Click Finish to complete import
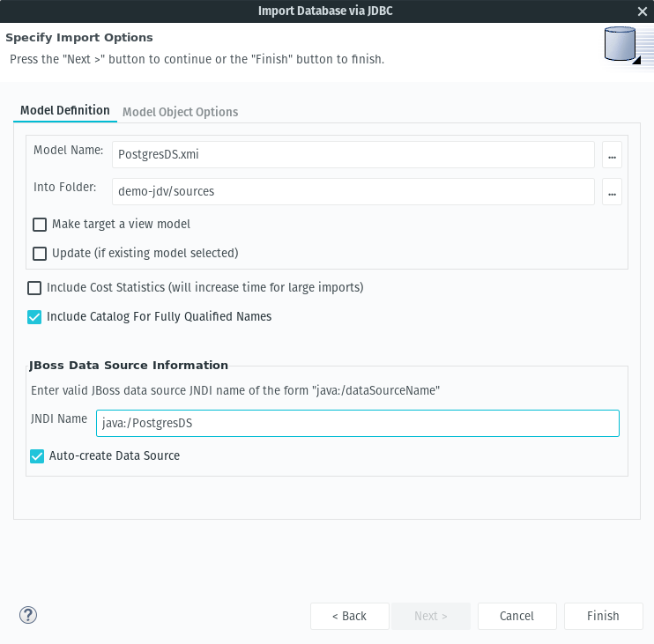The image size is (654, 644). 603,616
